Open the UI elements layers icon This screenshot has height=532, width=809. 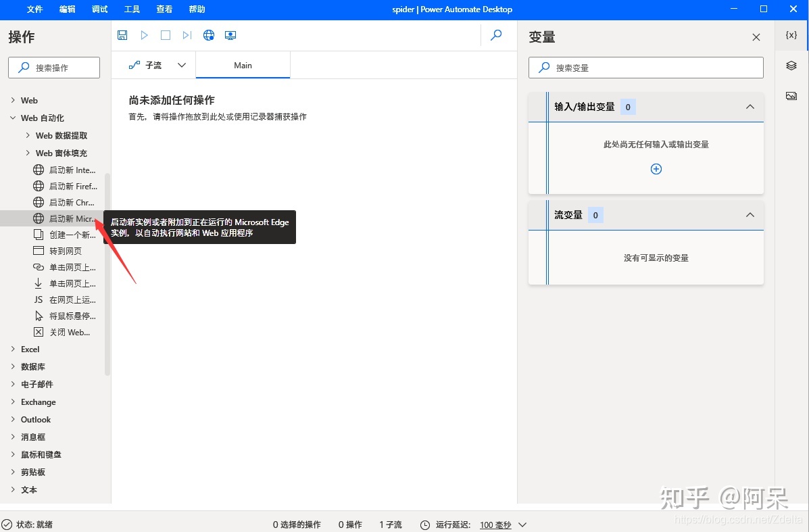point(791,66)
